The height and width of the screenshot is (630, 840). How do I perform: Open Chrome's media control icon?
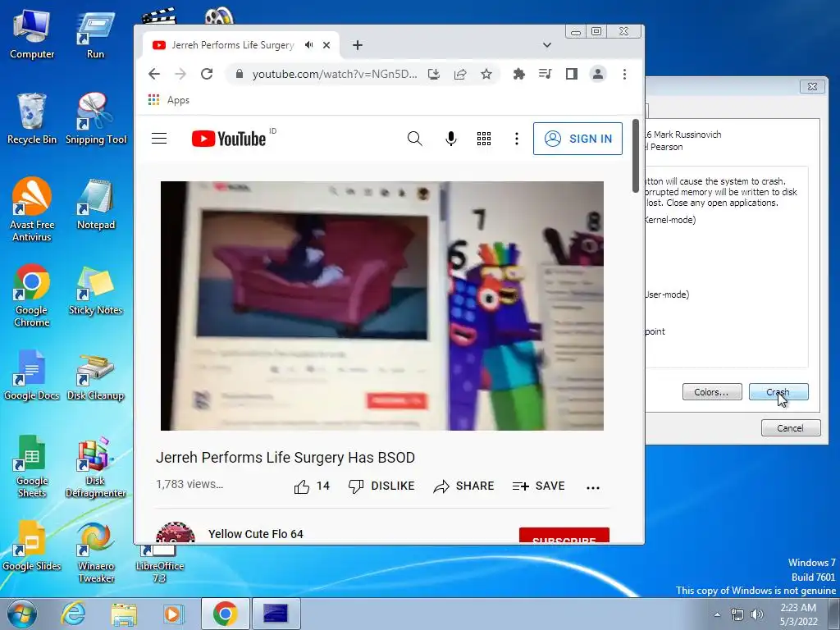pyautogui.click(x=545, y=74)
